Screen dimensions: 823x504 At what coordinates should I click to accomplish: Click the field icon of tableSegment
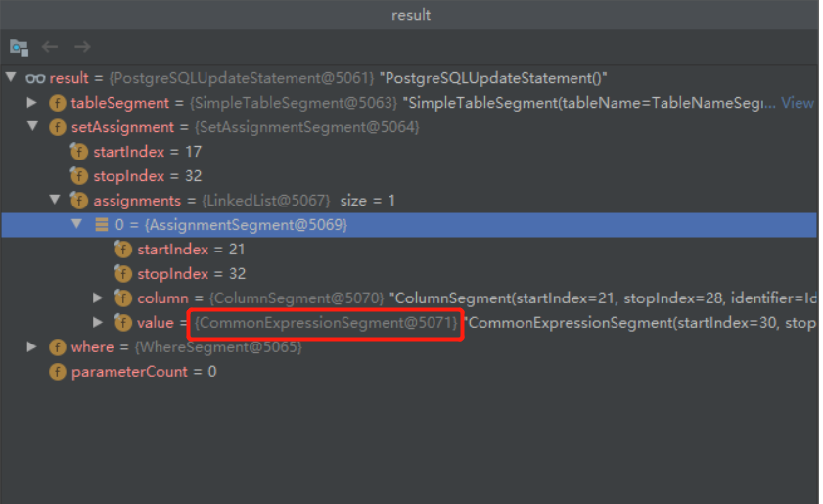(x=57, y=103)
